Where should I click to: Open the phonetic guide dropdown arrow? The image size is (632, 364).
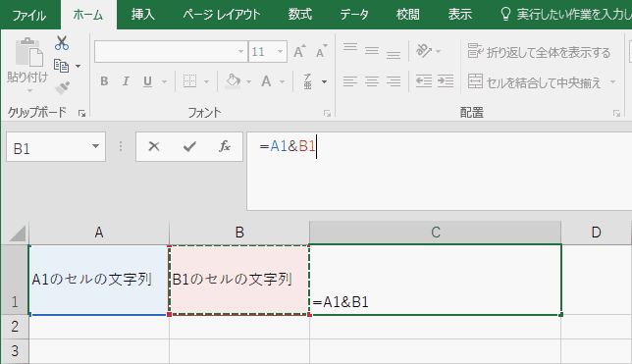click(325, 81)
